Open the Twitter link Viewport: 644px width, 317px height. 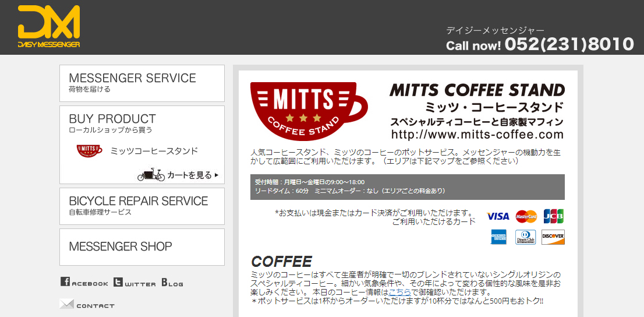coord(135,282)
